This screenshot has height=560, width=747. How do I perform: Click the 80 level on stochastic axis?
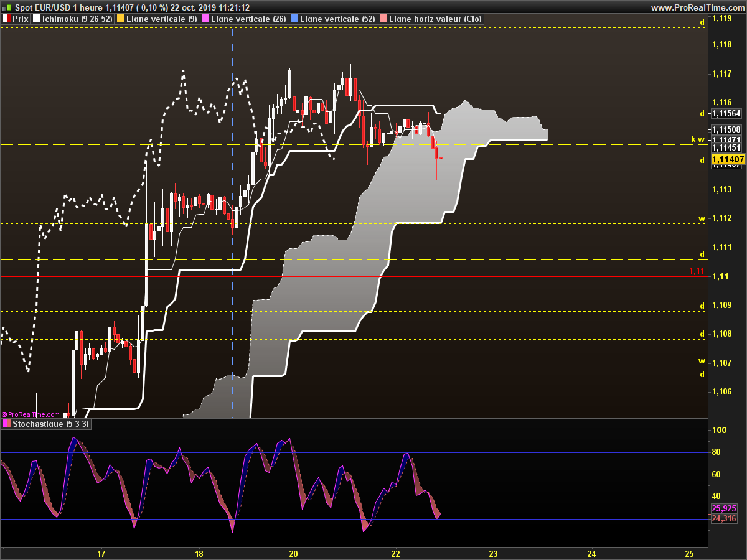pos(717,452)
